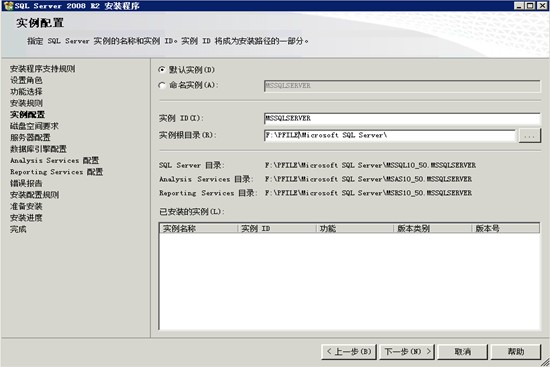Select 服务器配置 step in left sidebar
550x367 pixels.
pyautogui.click(x=30, y=138)
